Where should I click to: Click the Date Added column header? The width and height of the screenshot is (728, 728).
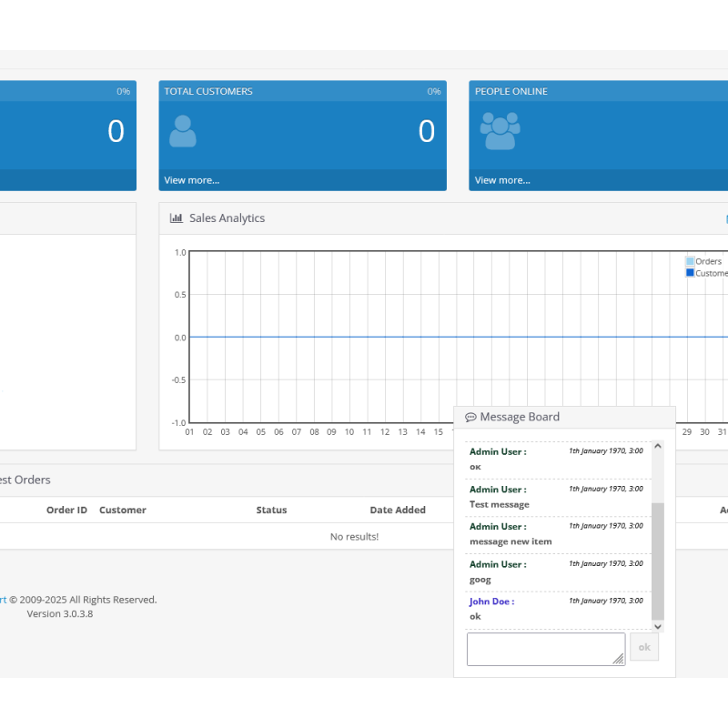pos(398,511)
